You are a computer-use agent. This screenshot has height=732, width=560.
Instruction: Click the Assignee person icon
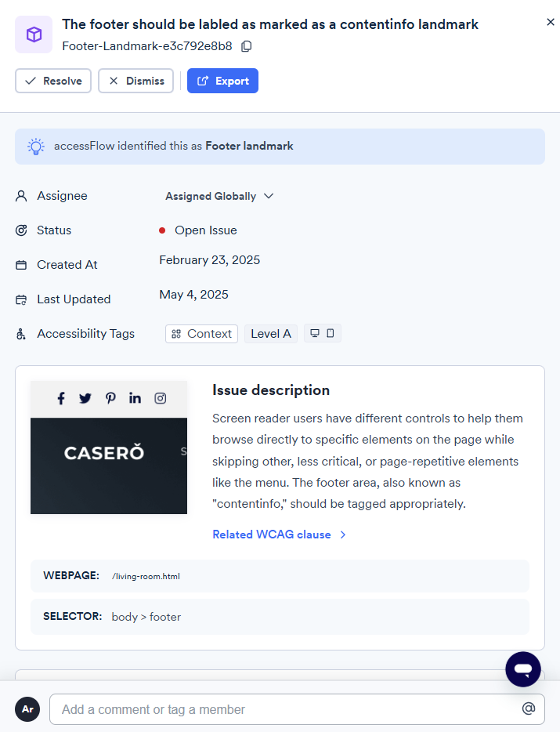21,196
